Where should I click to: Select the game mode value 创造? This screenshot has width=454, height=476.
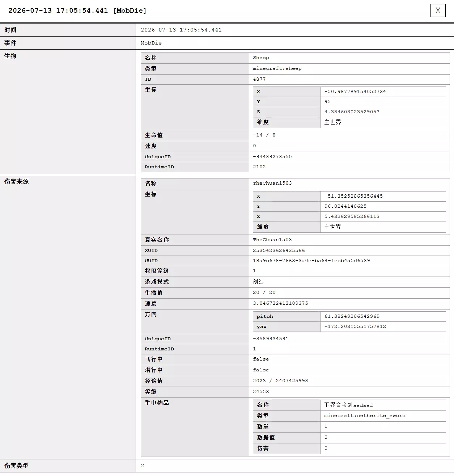(x=259, y=282)
